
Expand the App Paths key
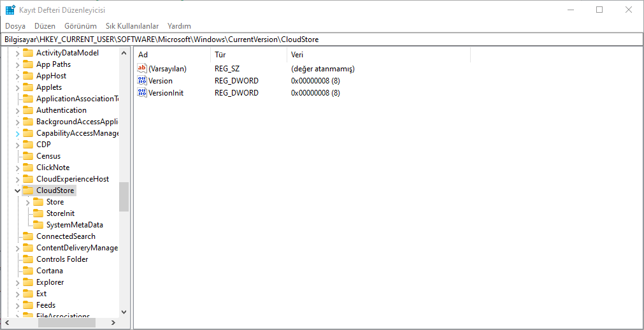[17, 64]
